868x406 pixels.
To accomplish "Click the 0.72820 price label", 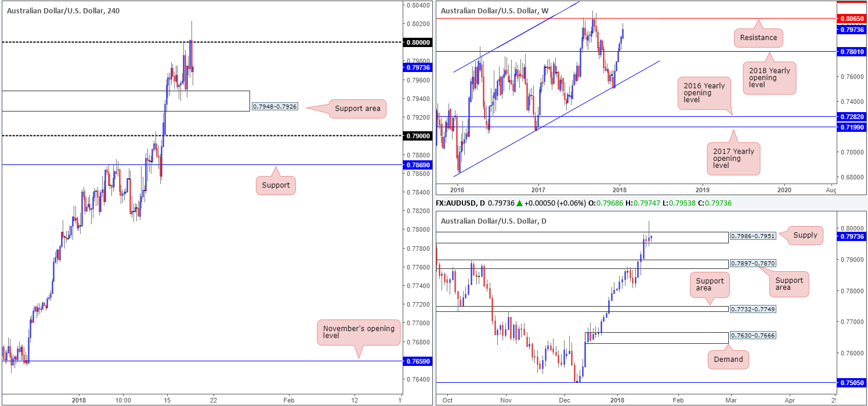I will tap(852, 117).
